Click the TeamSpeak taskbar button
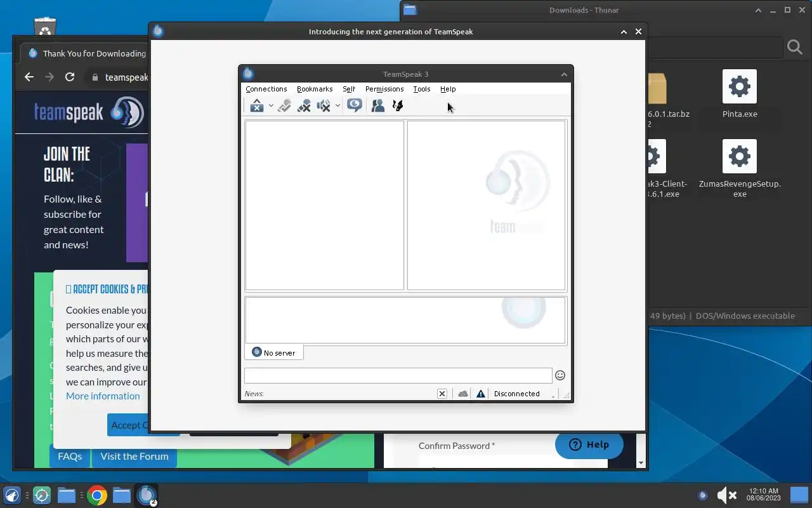 (x=147, y=495)
